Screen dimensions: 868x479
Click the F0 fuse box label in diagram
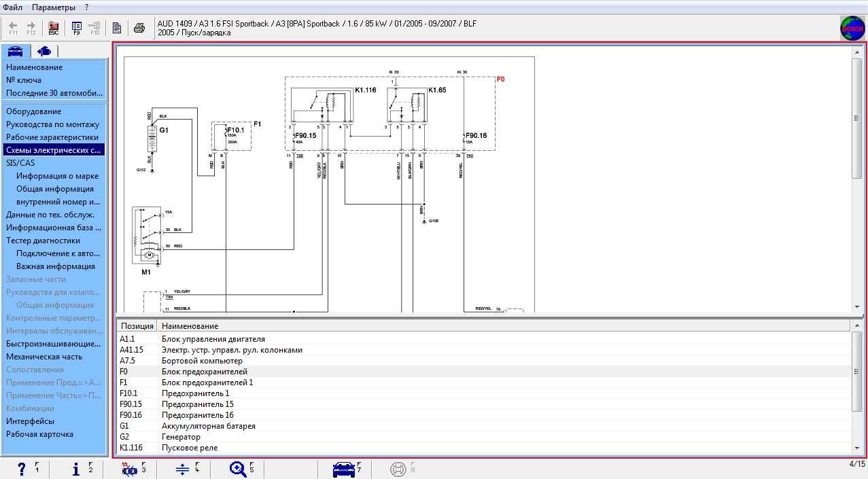pos(501,79)
